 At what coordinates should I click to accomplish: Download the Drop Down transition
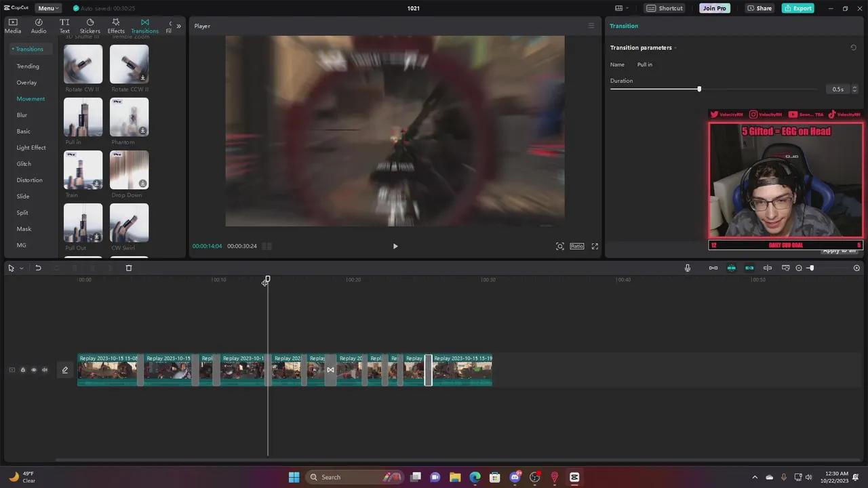[x=142, y=184]
